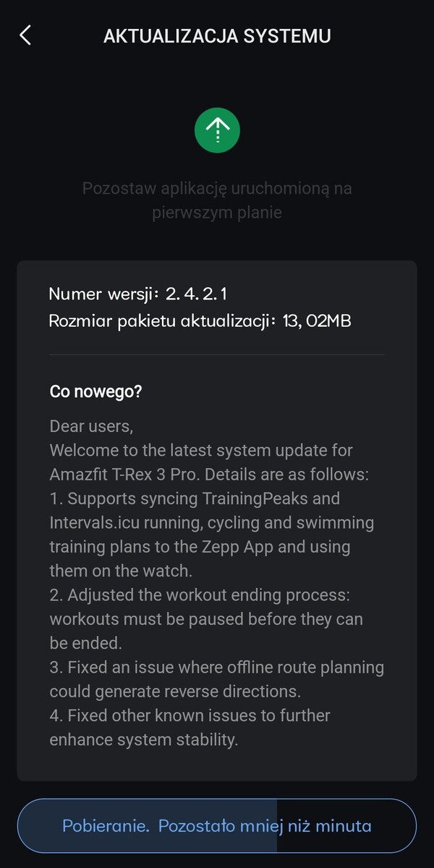The height and width of the screenshot is (868, 434).
Task: Tap changelog item 3 about offline route planning
Action: pos(216,678)
